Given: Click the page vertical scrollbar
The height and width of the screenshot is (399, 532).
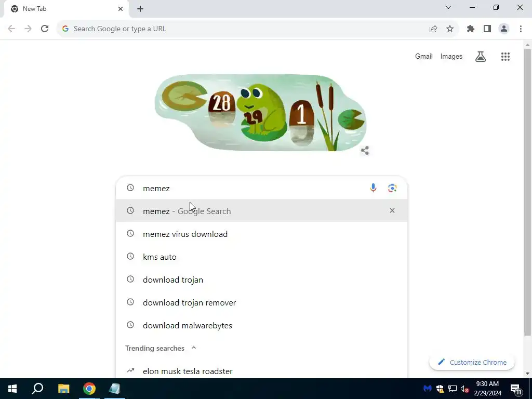Looking at the screenshot, I should click(x=527, y=192).
